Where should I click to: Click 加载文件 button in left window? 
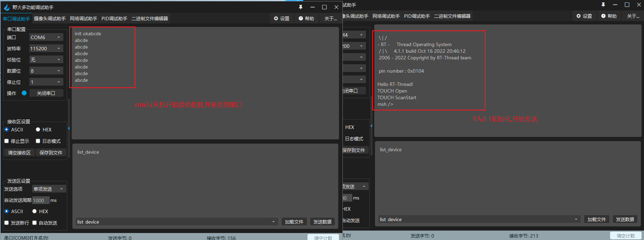tap(294, 222)
